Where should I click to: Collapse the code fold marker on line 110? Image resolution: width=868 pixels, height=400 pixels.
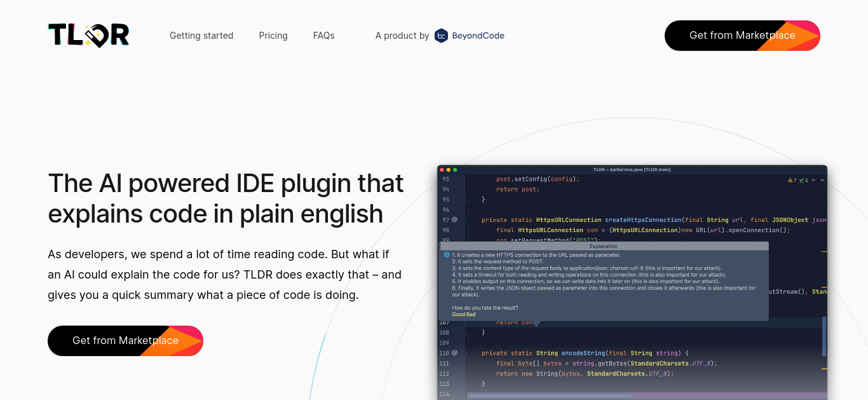[465, 353]
